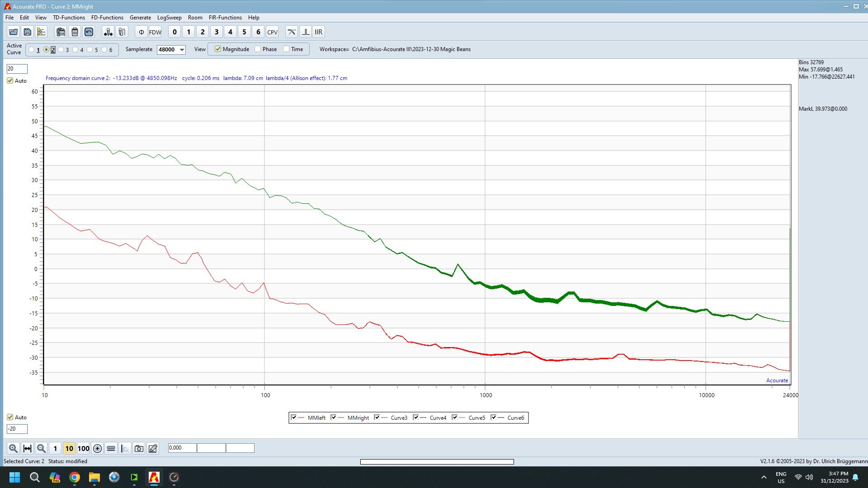Click the volume speaker tray icon
Viewport: 868px width, 488px height.
click(x=809, y=477)
